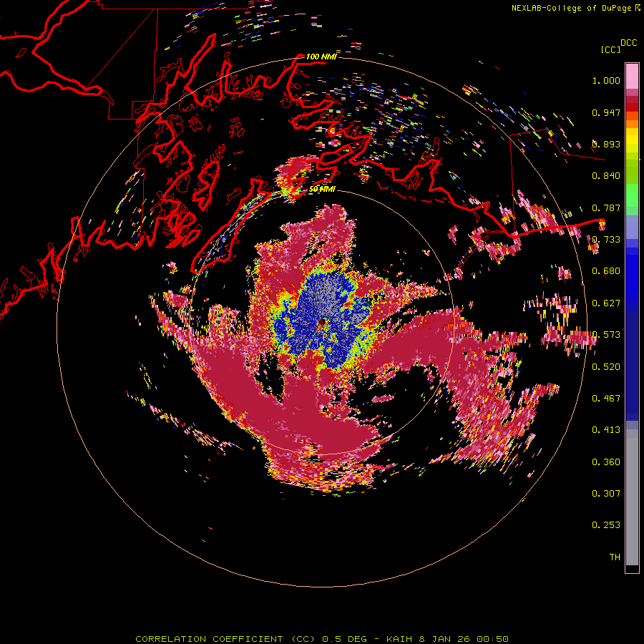Click the 0.467 scale value
Image resolution: width=644 pixels, height=644 pixels.
coord(606,399)
